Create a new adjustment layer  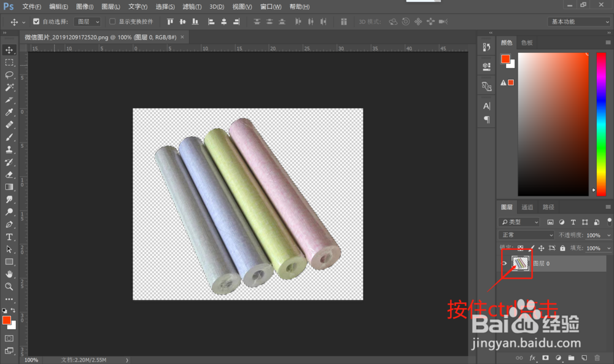click(558, 358)
